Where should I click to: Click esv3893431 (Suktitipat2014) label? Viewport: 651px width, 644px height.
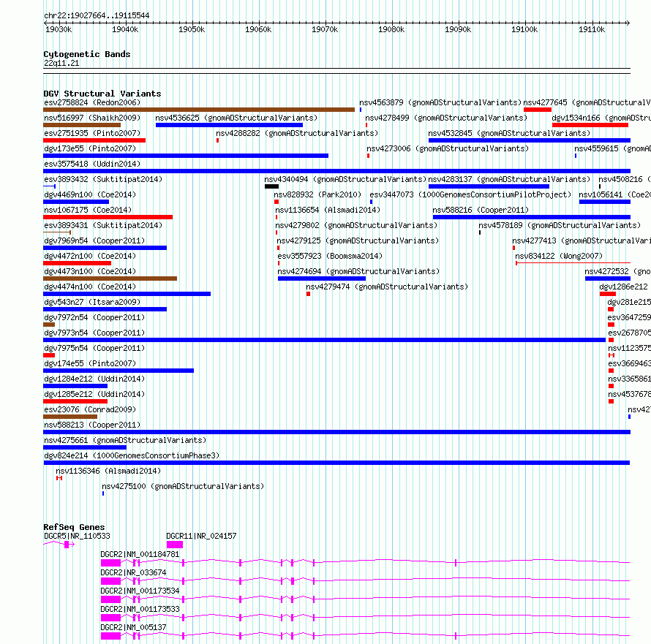point(103,225)
